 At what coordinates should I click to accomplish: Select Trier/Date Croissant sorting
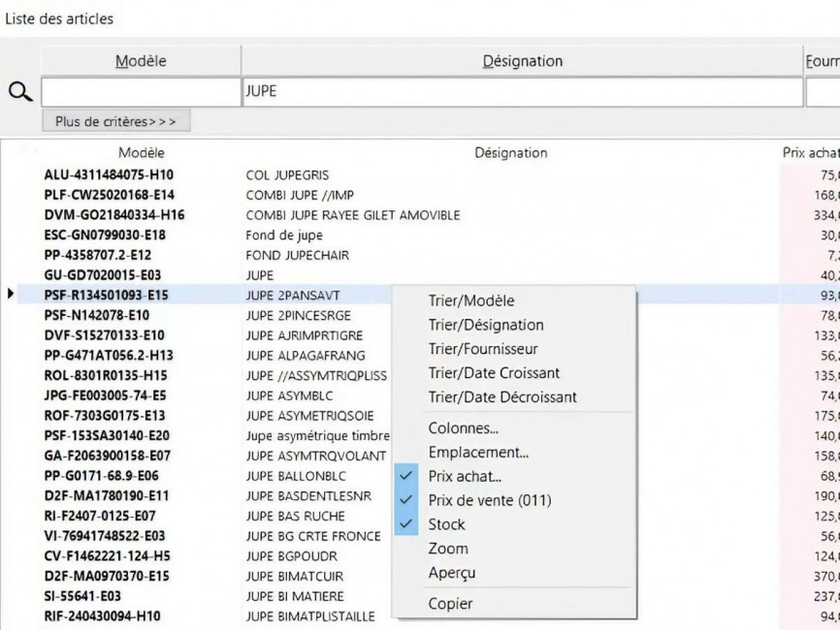pyautogui.click(x=493, y=373)
